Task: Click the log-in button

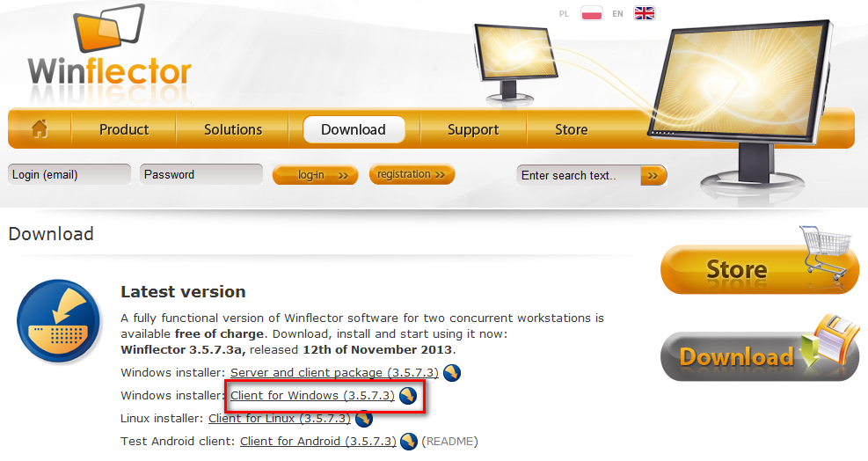Action: tap(315, 175)
